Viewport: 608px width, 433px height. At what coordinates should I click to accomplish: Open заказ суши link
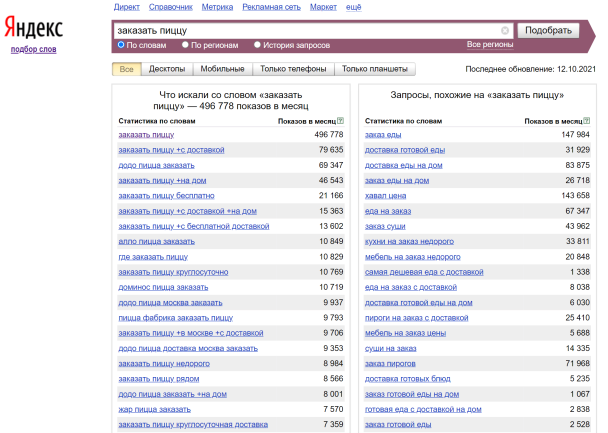tap(385, 226)
